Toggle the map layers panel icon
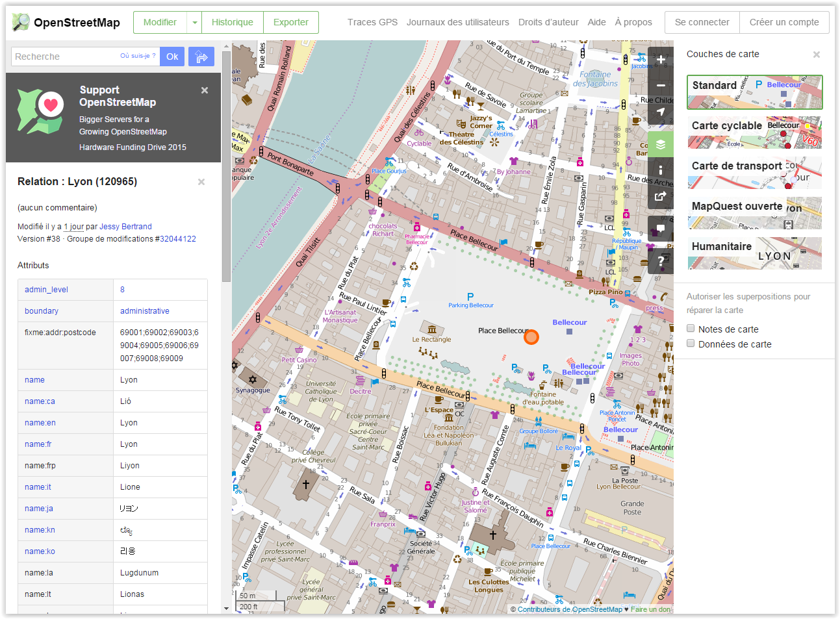The height and width of the screenshot is (619, 840). click(x=661, y=144)
